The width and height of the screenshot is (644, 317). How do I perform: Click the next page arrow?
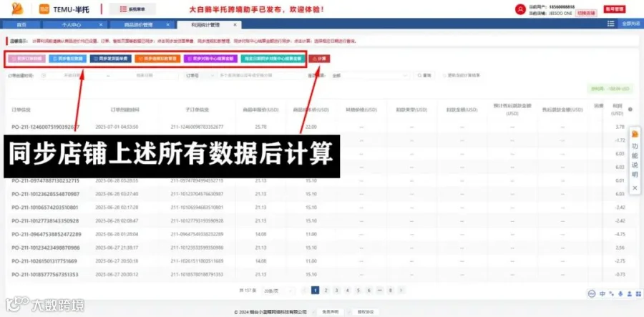(x=401, y=291)
